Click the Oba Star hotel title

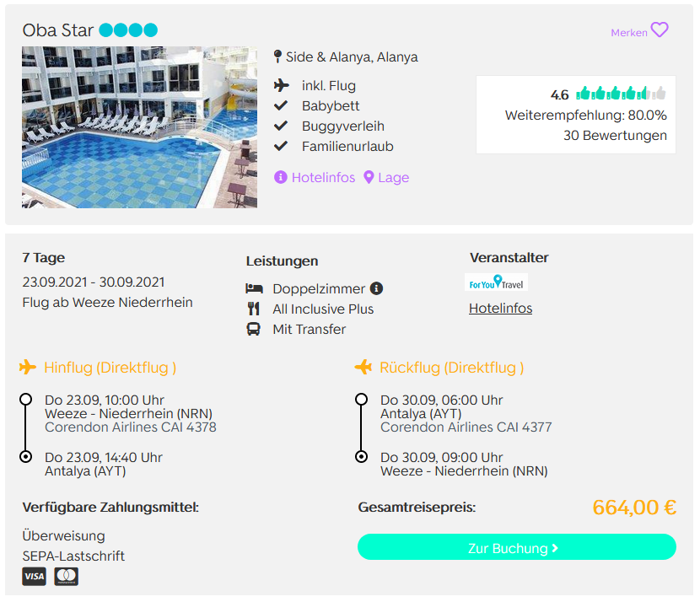(x=57, y=30)
